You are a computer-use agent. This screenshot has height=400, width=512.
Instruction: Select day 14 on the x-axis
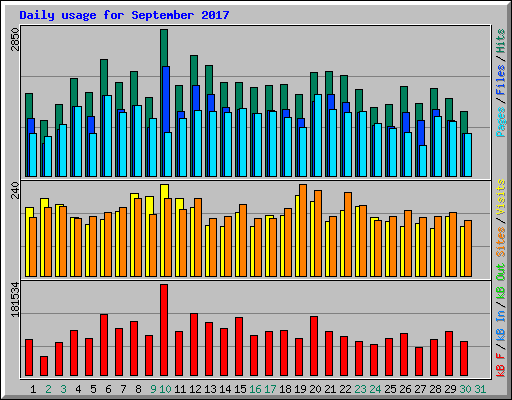pos(225,389)
